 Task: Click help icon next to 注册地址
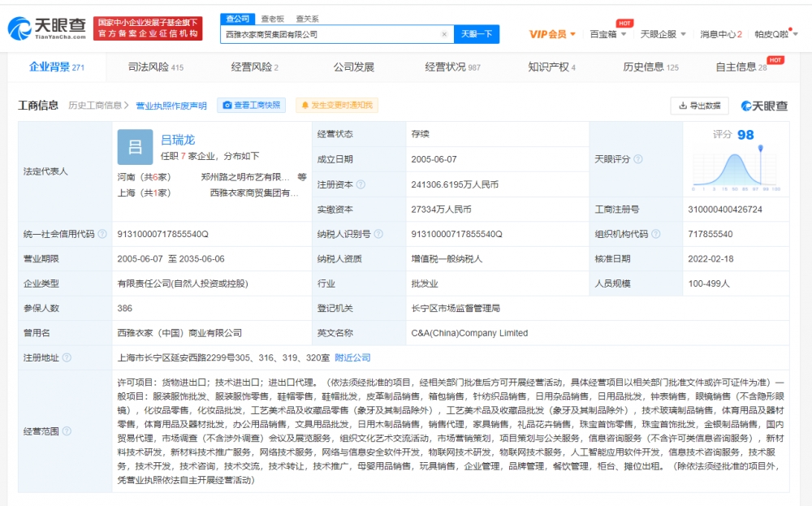tap(67, 357)
